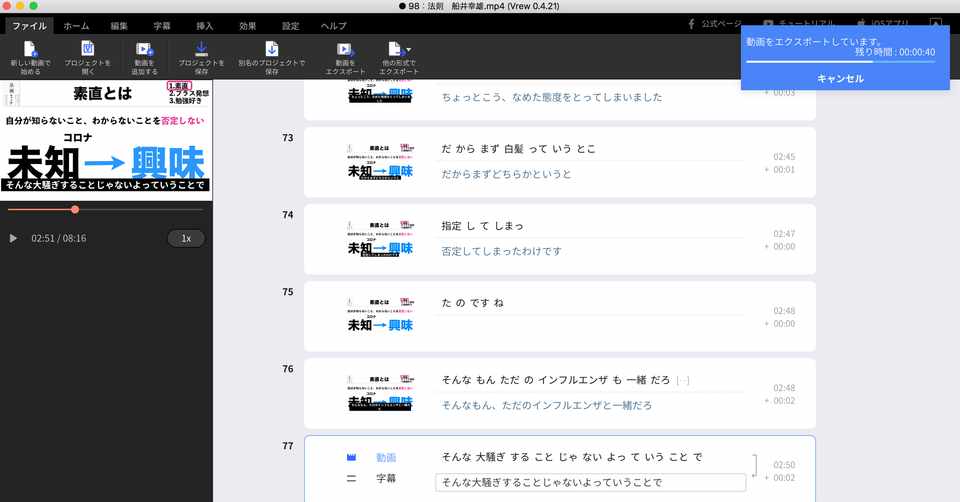
Task: Open the export in other formats dropdown
Action: 399,49
